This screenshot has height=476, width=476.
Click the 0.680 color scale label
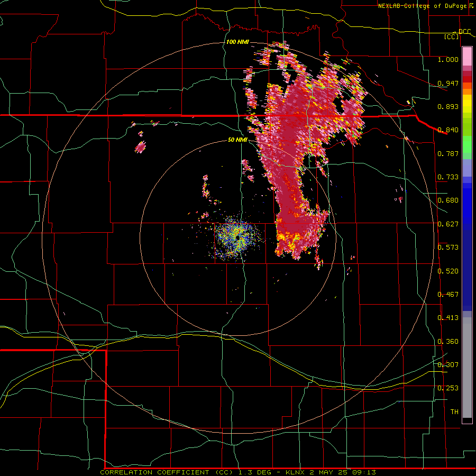448,200
